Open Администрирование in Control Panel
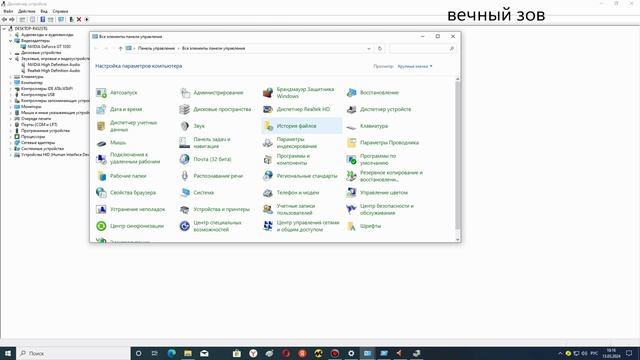Image resolution: width=640 pixels, height=360 pixels. pos(211,93)
